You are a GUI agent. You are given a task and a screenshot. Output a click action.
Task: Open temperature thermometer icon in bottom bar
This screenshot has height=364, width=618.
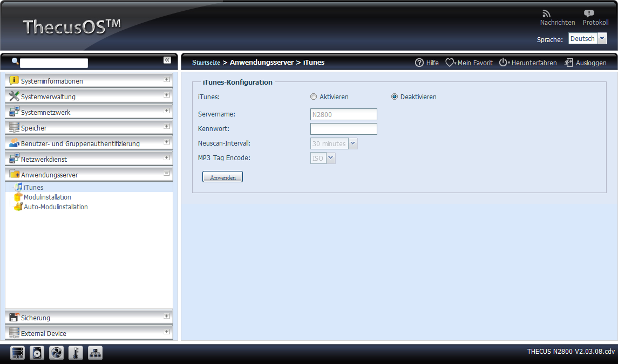(x=76, y=353)
